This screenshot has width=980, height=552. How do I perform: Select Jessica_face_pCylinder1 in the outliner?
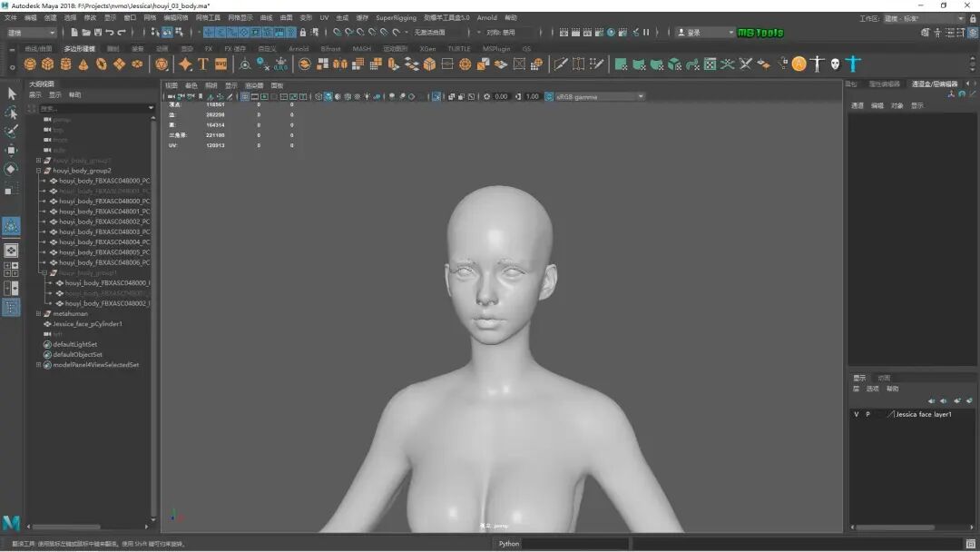[87, 324]
